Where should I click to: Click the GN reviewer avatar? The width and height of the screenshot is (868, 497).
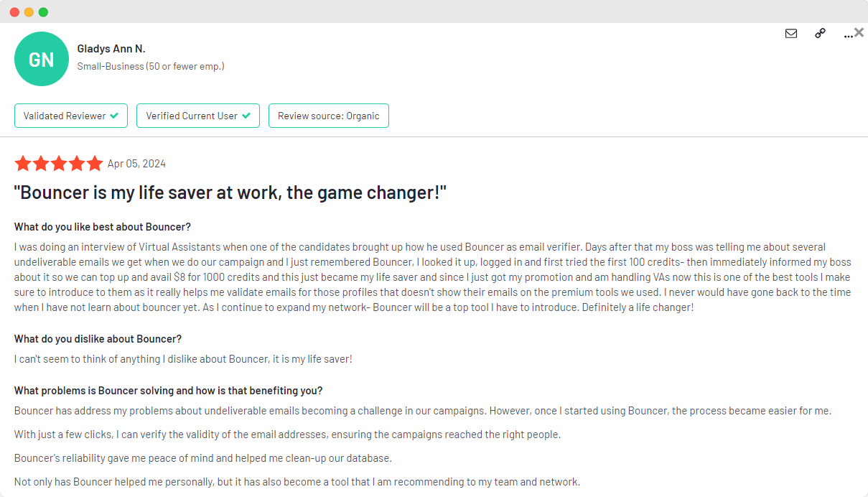click(x=41, y=59)
